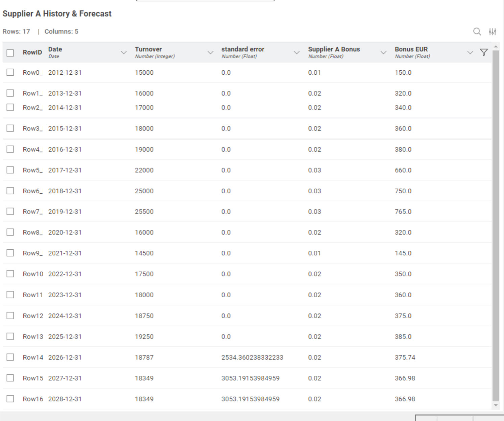Click the scrollbar down arrow
Viewport: 504px width, 421px height.
click(496, 405)
